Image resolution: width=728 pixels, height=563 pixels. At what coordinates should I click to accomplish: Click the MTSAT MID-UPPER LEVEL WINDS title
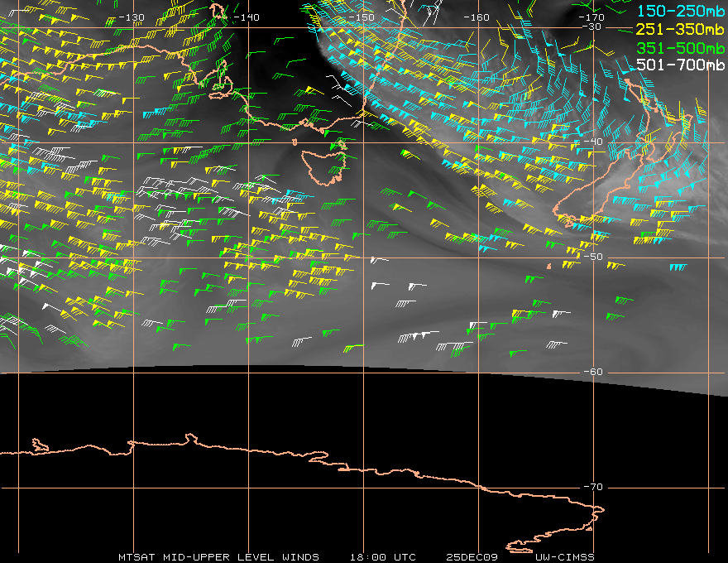218,557
